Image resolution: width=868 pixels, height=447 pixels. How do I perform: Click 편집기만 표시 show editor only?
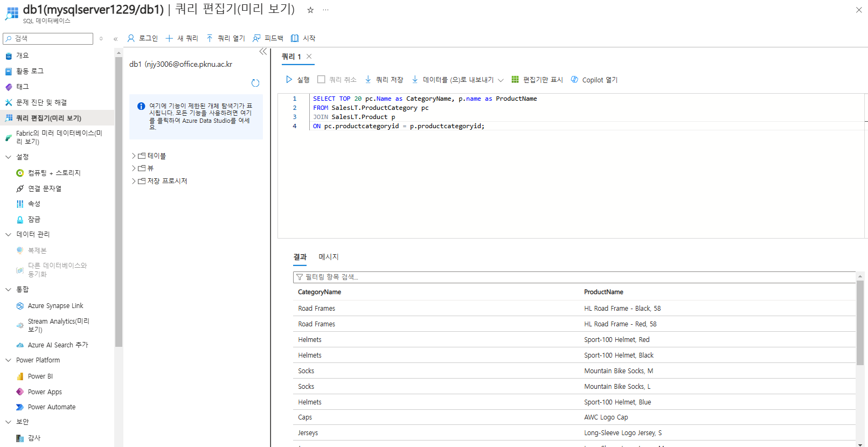click(537, 80)
